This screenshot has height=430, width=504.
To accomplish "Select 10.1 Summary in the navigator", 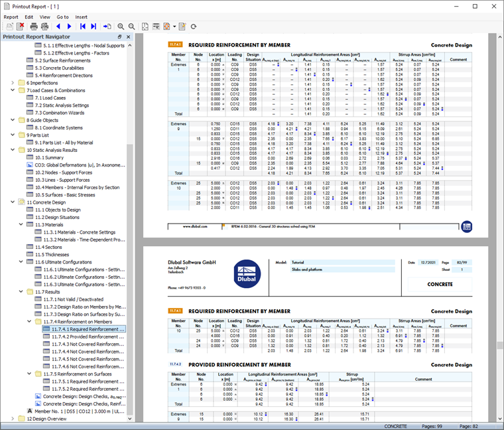I will (50, 158).
